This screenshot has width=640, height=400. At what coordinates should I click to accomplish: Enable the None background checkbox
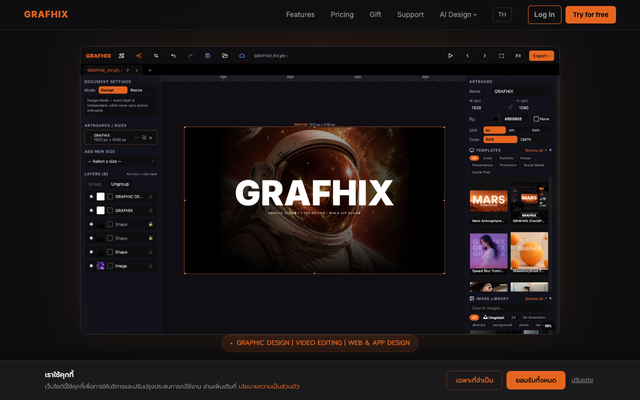(x=536, y=119)
